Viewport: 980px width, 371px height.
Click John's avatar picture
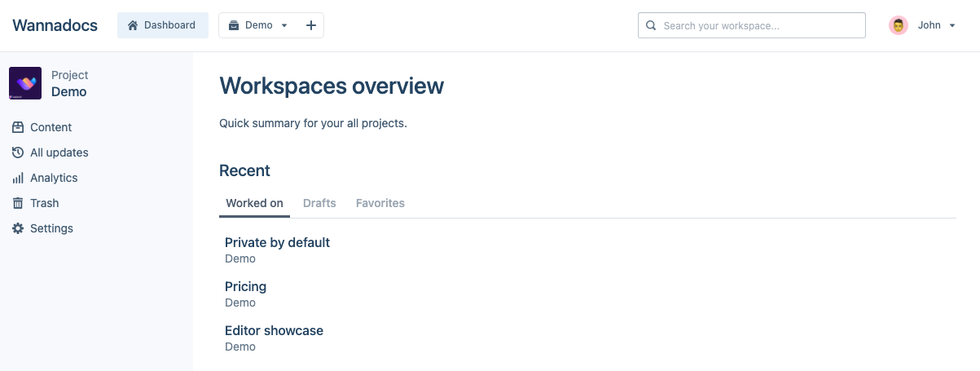click(x=899, y=25)
